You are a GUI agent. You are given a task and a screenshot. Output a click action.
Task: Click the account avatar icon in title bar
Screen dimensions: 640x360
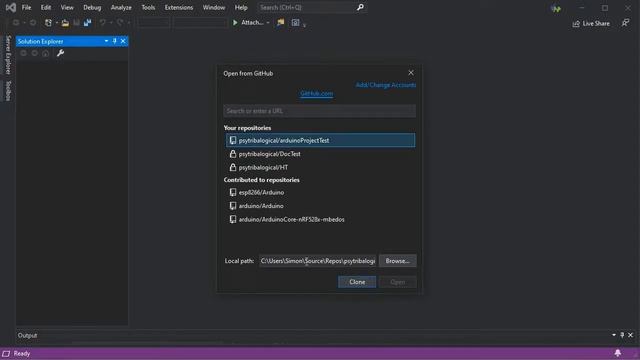556,8
